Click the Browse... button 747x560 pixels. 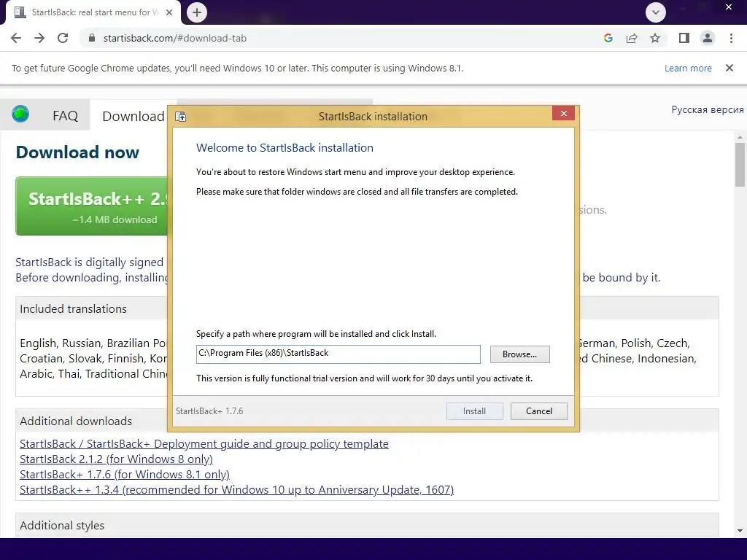pos(519,354)
